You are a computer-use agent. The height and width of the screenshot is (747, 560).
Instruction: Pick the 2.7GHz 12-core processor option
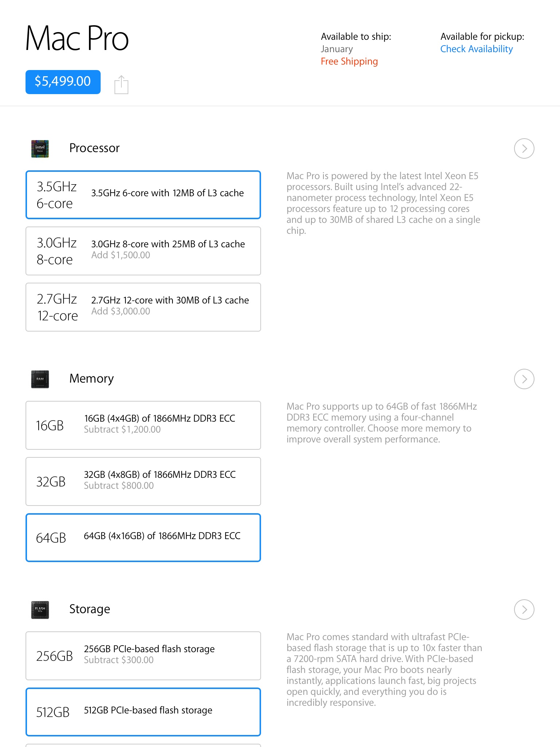(143, 307)
